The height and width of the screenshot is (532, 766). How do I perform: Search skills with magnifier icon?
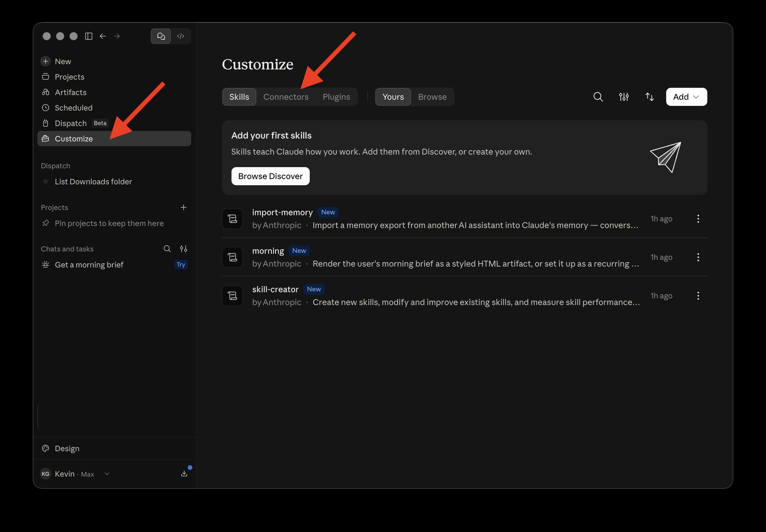click(x=598, y=97)
